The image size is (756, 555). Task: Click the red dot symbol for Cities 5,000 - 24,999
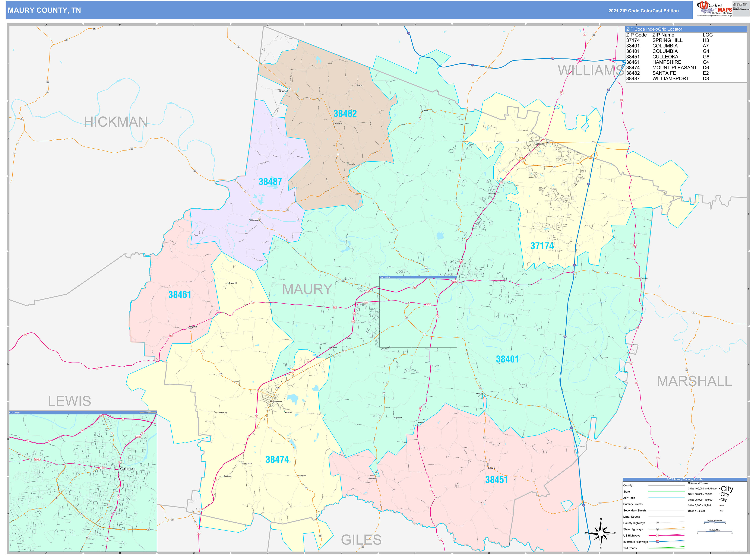point(720,505)
